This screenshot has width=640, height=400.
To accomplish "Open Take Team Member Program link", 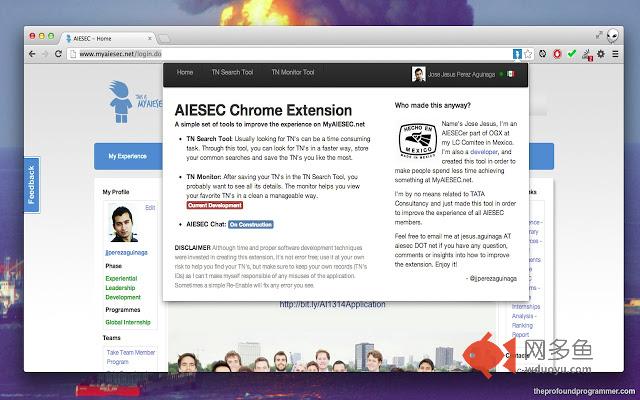I will [x=131, y=357].
